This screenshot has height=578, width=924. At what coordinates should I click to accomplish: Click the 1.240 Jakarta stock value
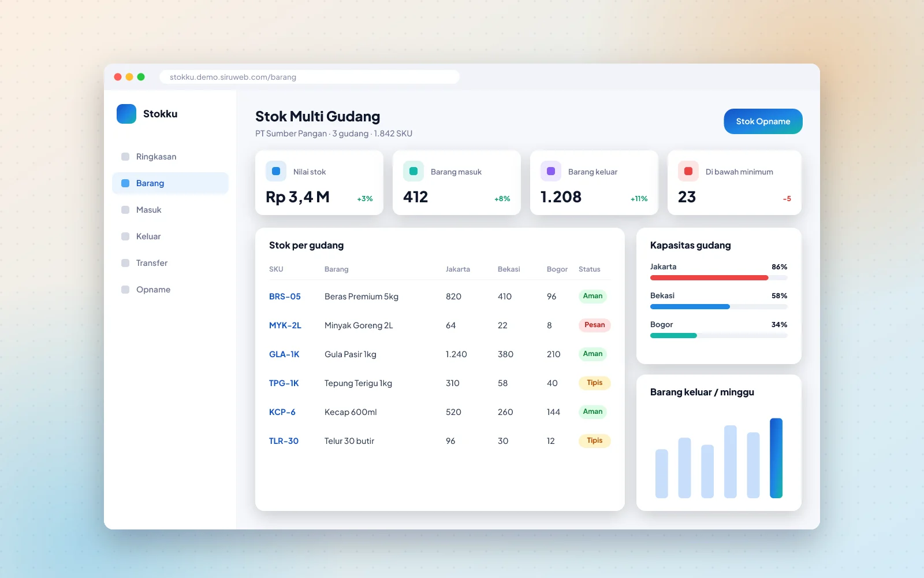[456, 354]
